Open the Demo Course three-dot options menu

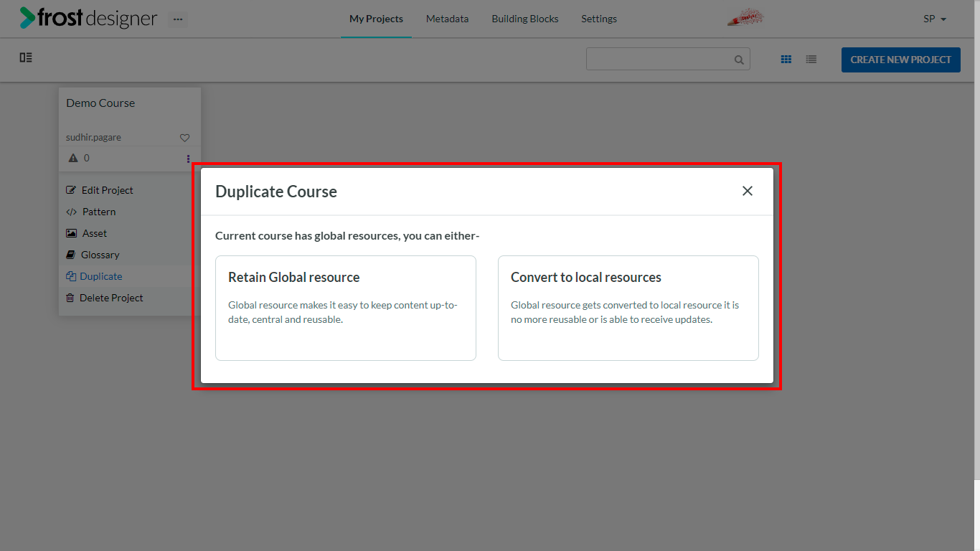point(188,159)
